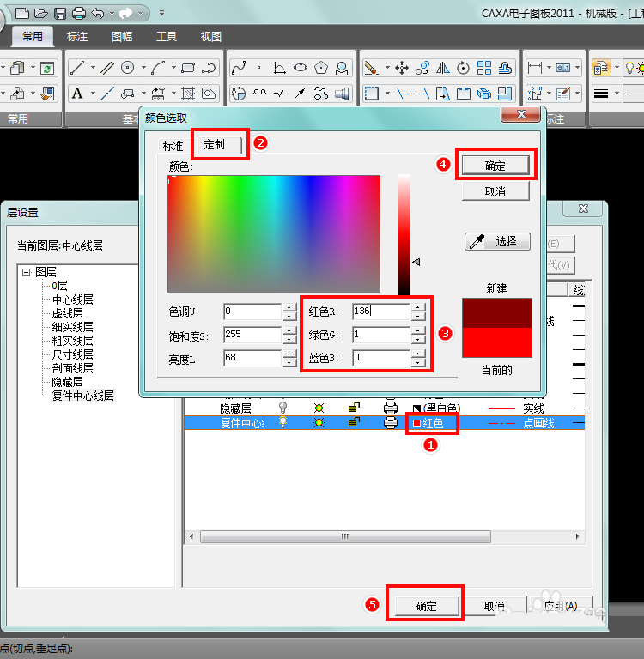644x659 pixels.
Task: Increase the 色调 hue value with spinner
Action: [x=289, y=307]
